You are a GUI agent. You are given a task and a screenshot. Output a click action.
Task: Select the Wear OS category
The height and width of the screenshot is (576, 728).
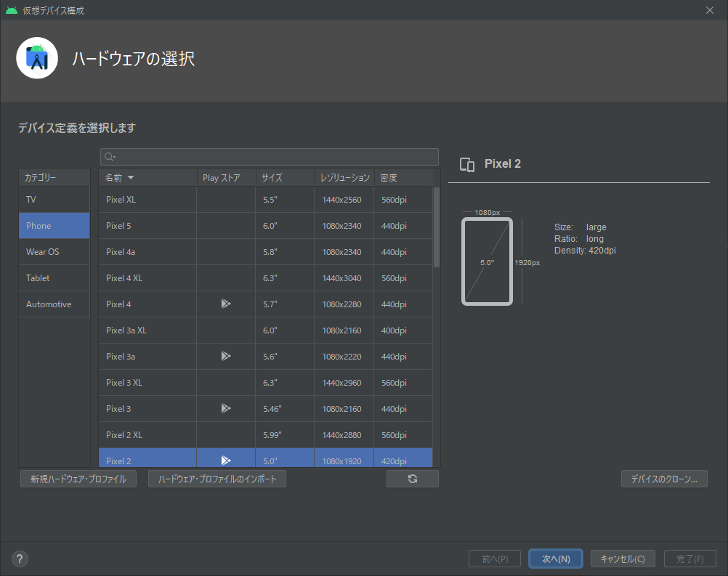point(54,252)
